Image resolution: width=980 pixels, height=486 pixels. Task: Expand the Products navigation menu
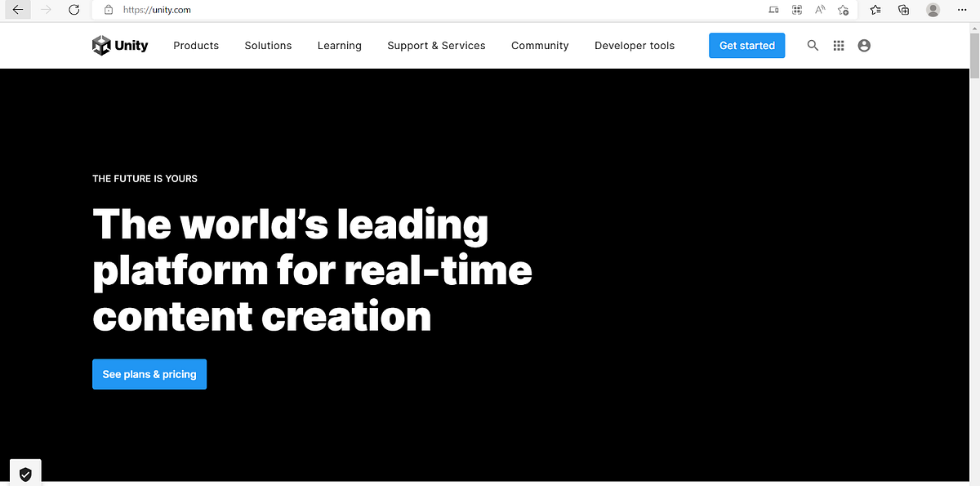click(x=196, y=46)
